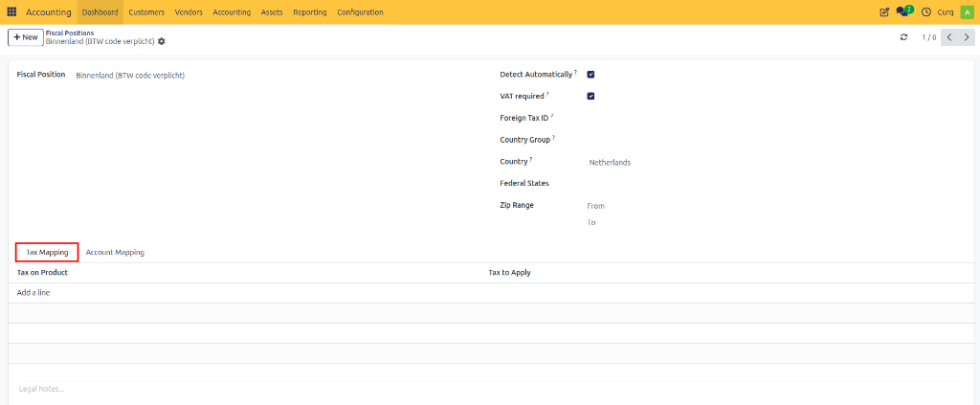Open the Country Group field dropdown

(775, 140)
